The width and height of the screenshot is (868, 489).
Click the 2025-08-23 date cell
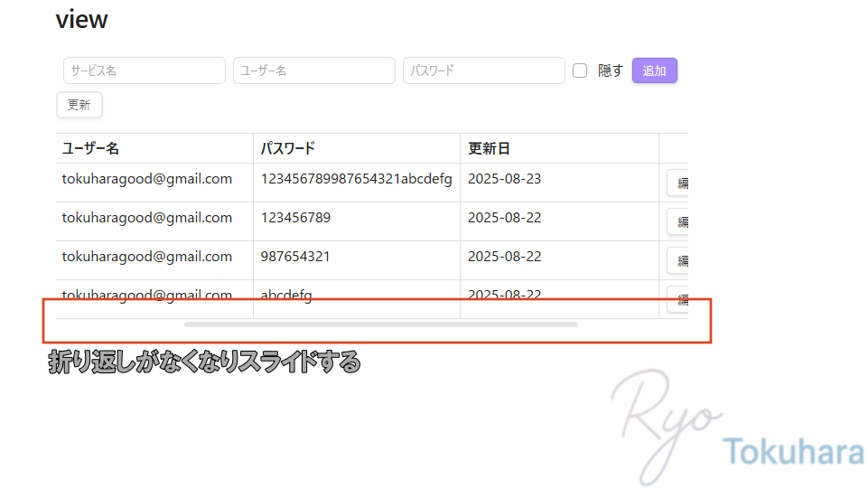click(504, 179)
